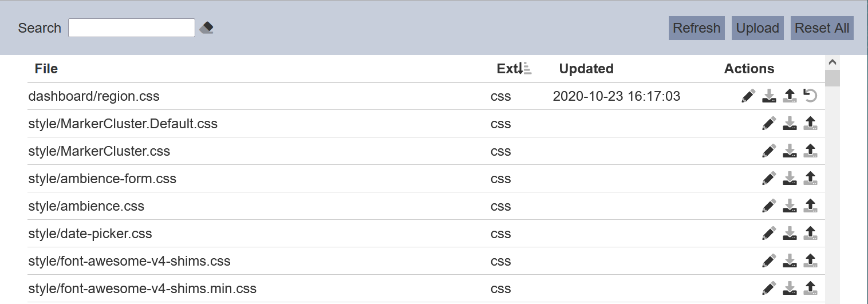Viewport: 868px width, 304px height.
Task: Clear the search field with eraser icon
Action: [207, 27]
